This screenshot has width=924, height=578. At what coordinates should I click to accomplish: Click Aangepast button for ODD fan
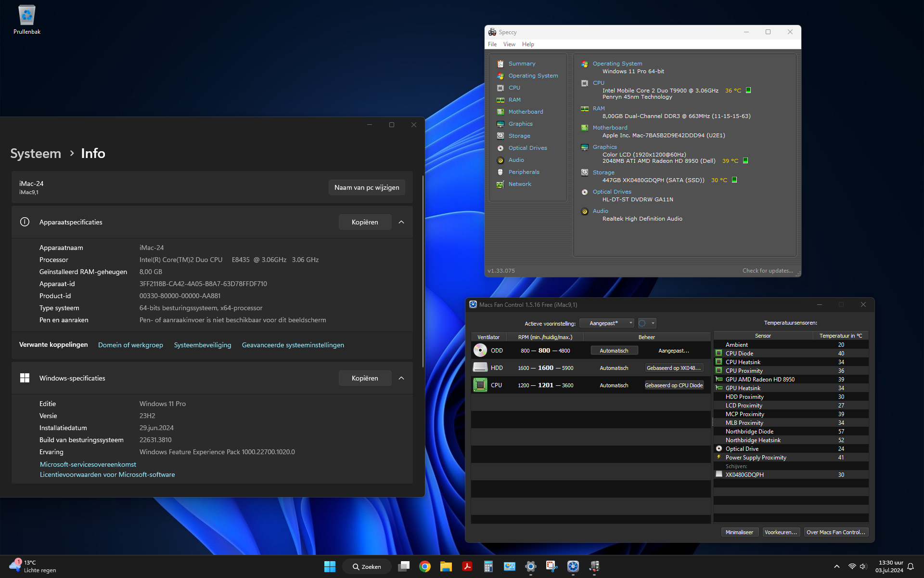pos(674,351)
